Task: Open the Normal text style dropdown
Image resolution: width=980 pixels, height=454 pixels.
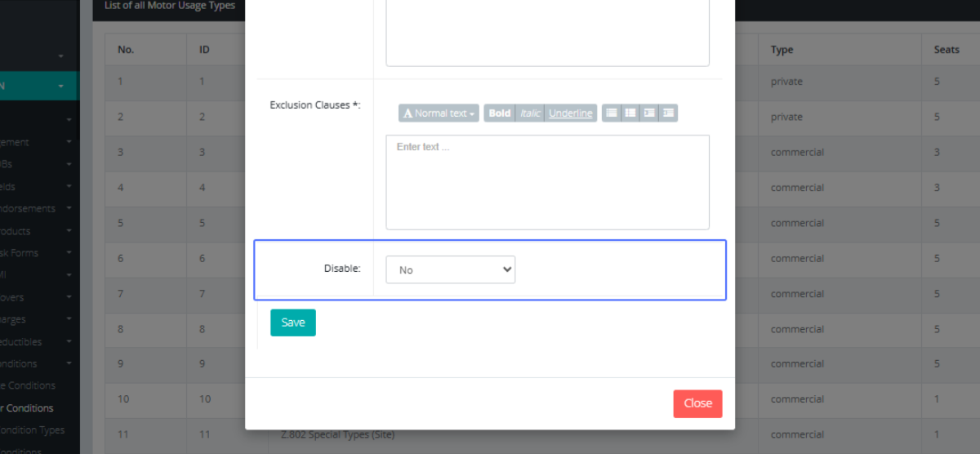Action: point(439,113)
